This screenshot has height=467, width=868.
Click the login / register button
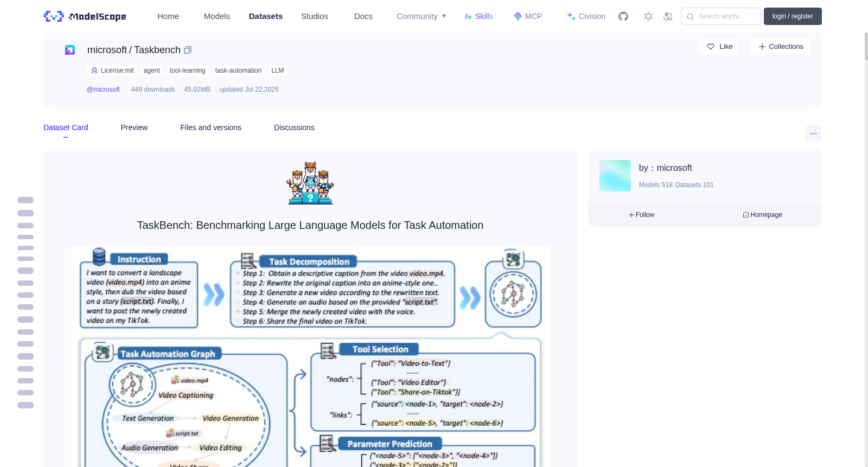click(x=793, y=16)
